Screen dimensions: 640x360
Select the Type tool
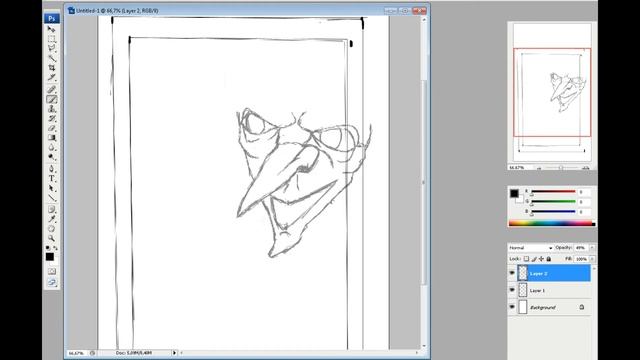(x=51, y=178)
